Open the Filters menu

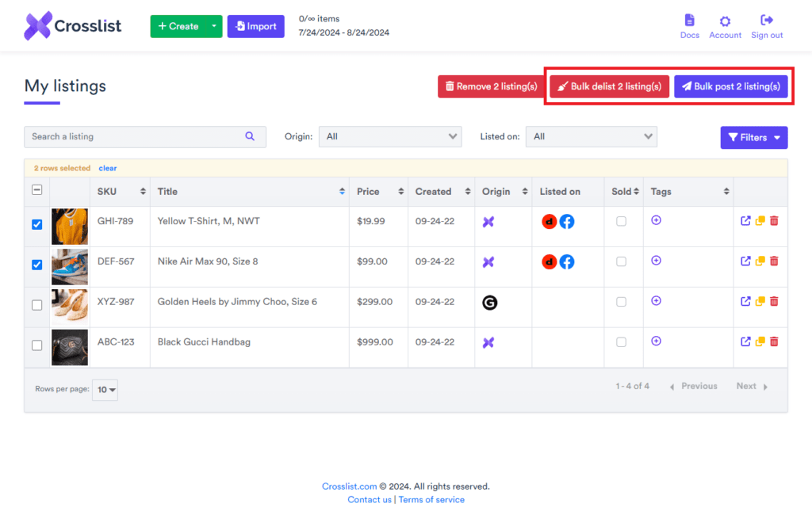(x=753, y=137)
